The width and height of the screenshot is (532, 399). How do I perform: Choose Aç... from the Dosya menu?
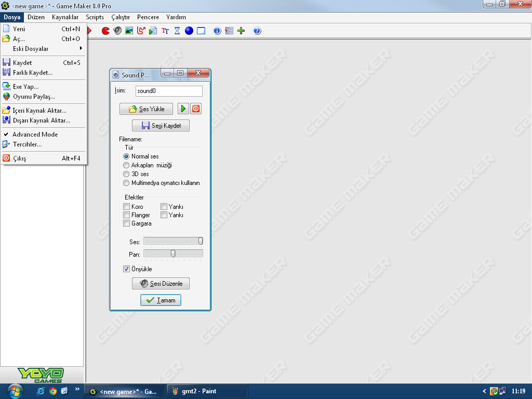[44, 38]
